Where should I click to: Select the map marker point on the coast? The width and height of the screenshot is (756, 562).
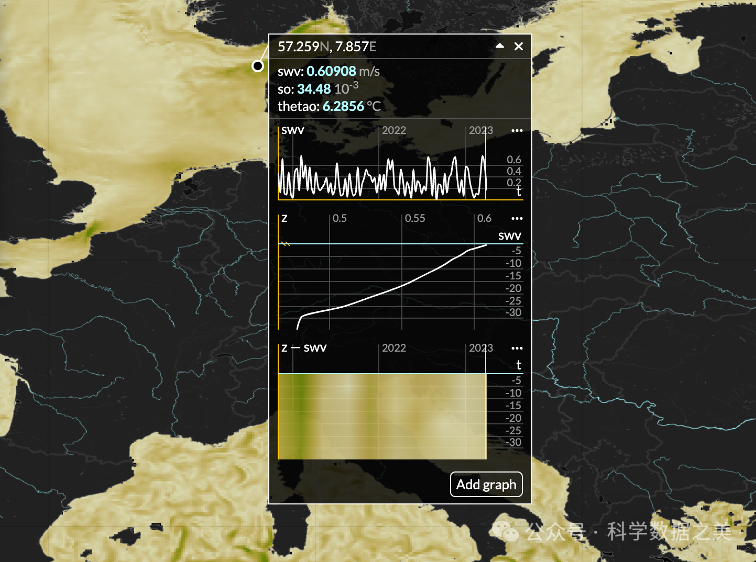coord(258,66)
